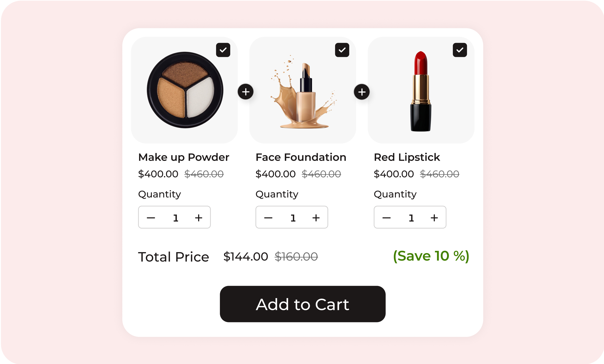Click the Make up Powder title
604x364 pixels.
coord(184,157)
